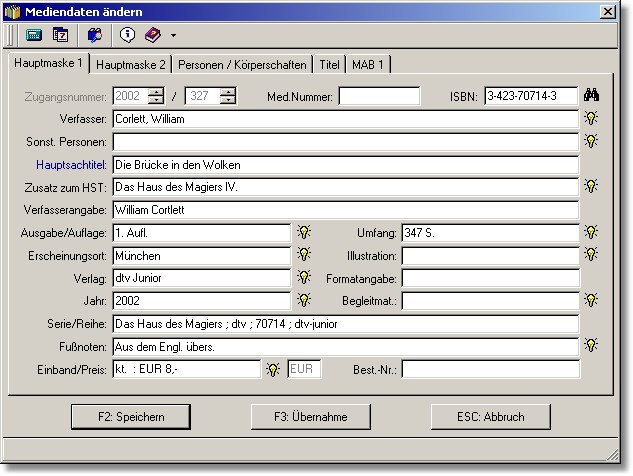Click the purple help book icon

[x=152, y=35]
